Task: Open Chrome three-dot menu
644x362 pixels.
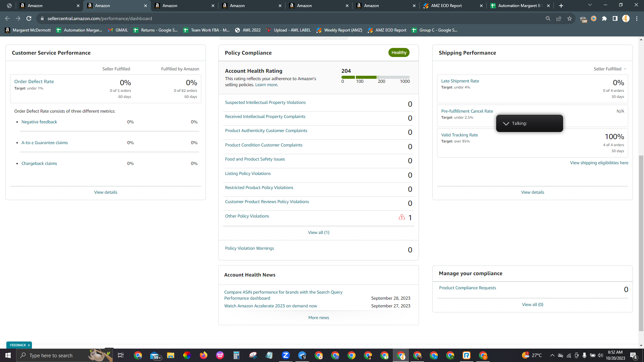Action: (x=637, y=18)
